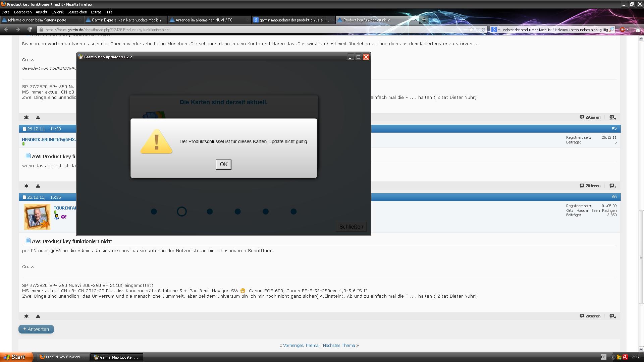Switch to the Google search results tab
This screenshot has height=362, width=644.
(293, 20)
